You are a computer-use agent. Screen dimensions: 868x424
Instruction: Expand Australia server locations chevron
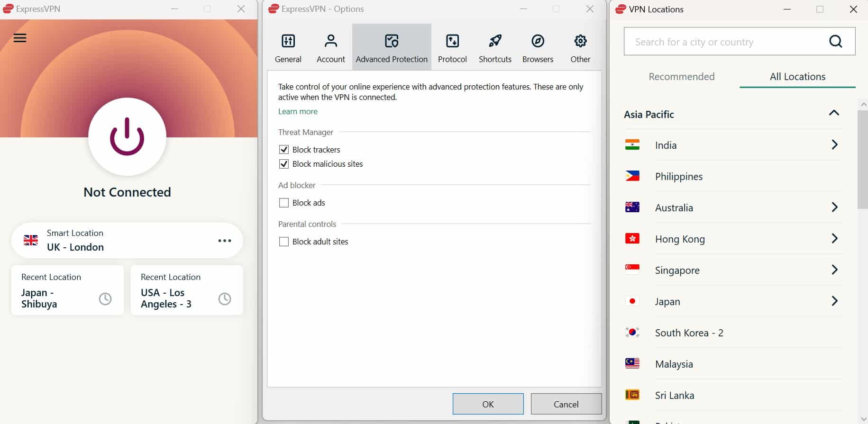point(835,207)
